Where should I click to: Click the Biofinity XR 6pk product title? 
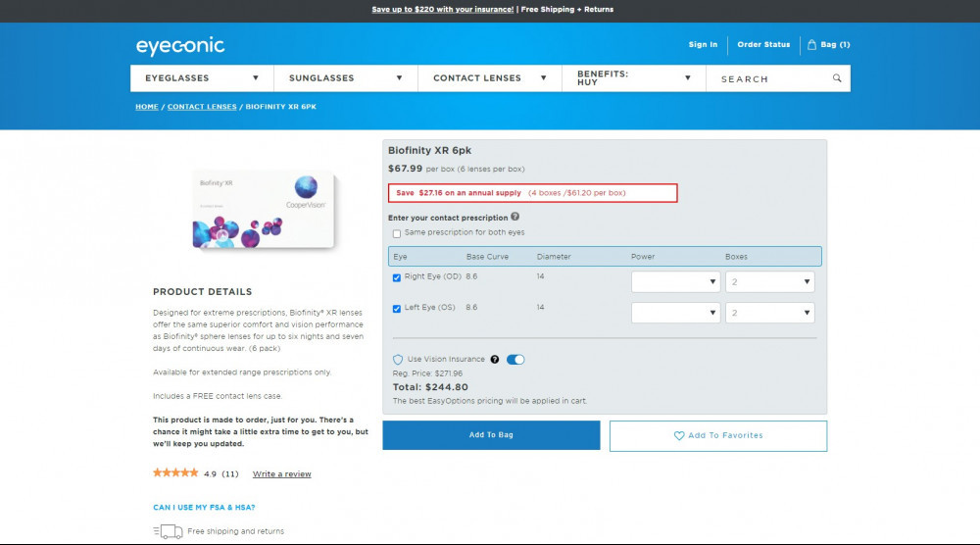pos(429,151)
